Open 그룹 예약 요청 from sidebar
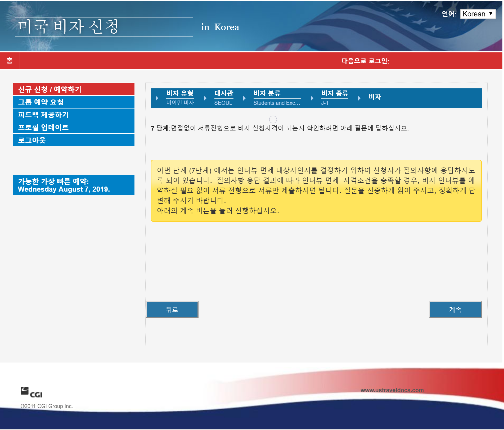This screenshot has height=430, width=504. pos(73,102)
